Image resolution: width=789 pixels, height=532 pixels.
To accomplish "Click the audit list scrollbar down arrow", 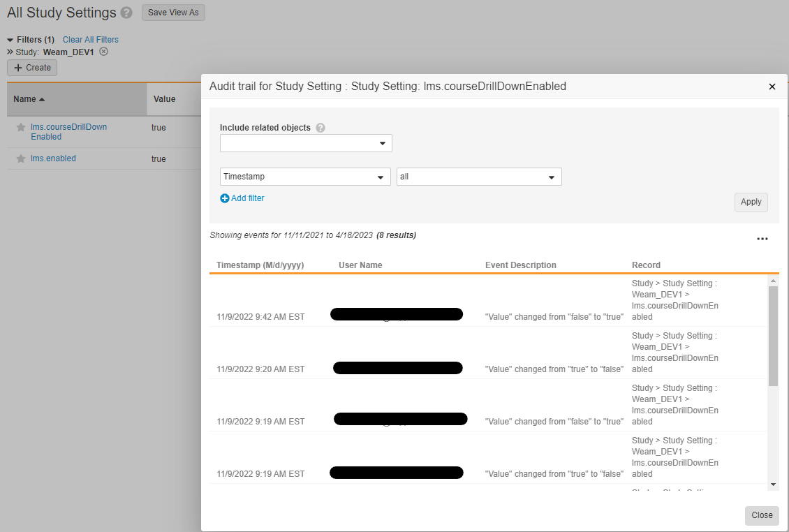I will [773, 484].
